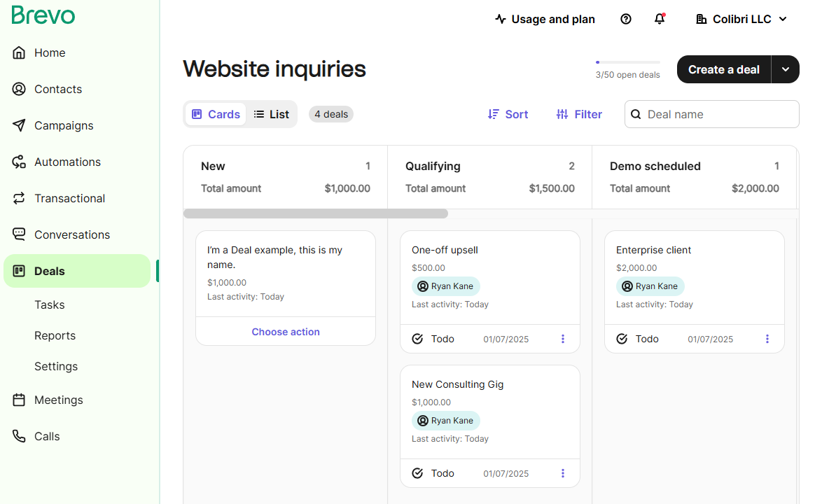Switch to List view
The image size is (815, 504).
272,114
